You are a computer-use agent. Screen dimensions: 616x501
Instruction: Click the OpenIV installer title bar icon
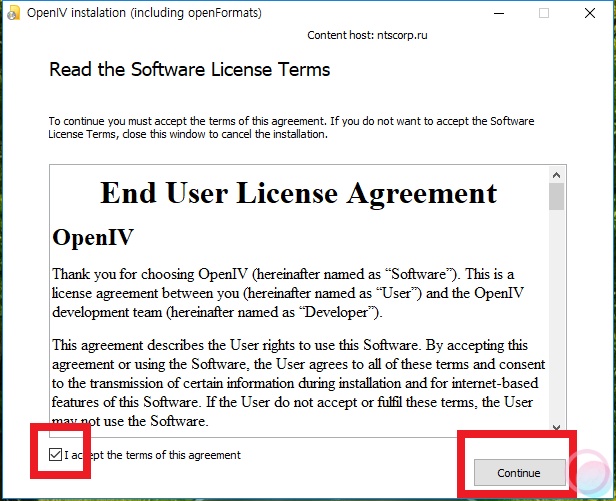pos(14,13)
